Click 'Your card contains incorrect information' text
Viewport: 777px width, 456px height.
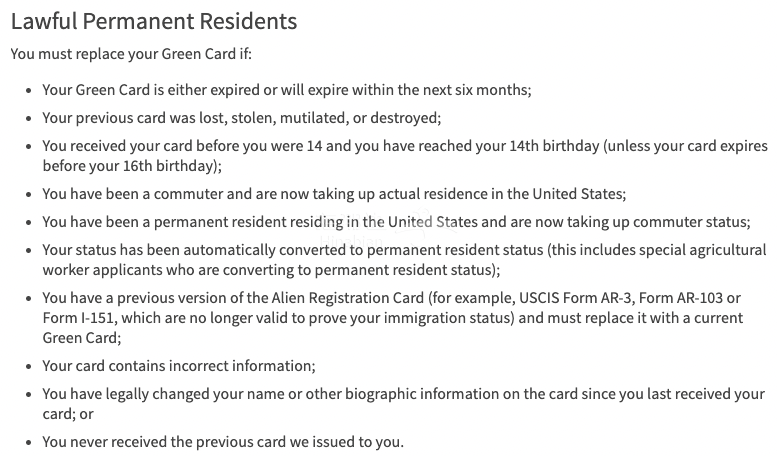(179, 365)
